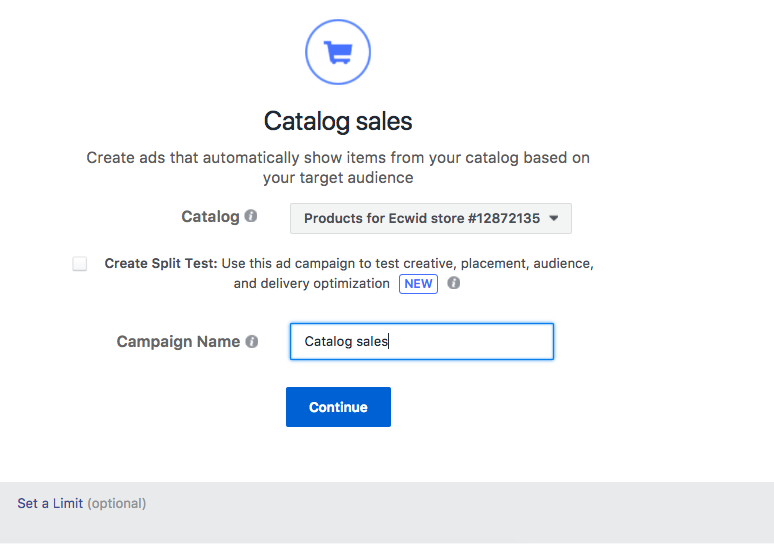Click the Campaign Name field label
The image size is (774, 544).
point(178,341)
